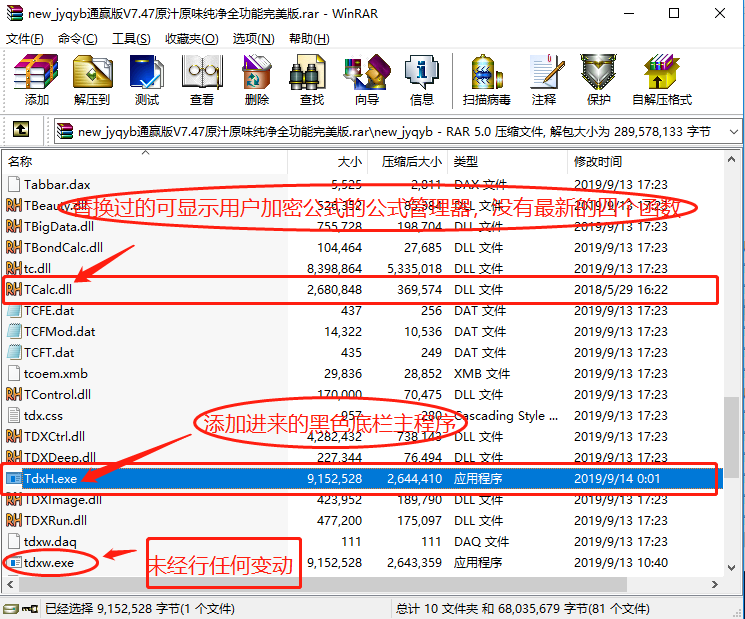745x619 pixels.
Task: Click horizontal scrollbar left arrow
Action: click(10, 584)
